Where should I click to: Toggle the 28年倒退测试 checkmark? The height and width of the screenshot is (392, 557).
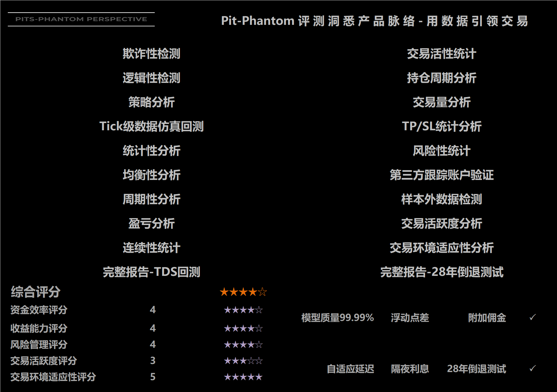point(533,369)
